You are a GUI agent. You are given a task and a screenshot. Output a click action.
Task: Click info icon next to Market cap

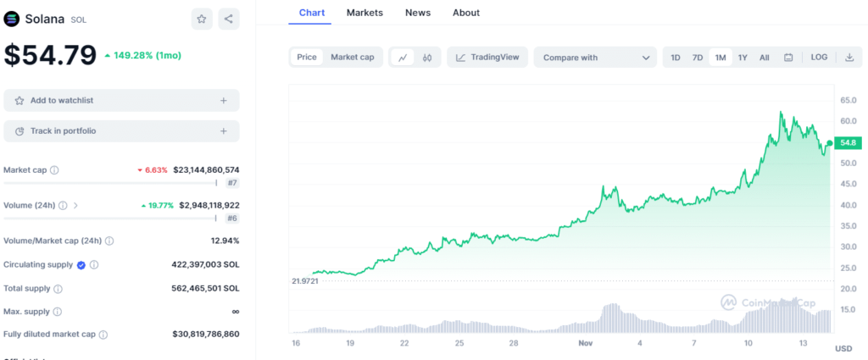coord(54,170)
